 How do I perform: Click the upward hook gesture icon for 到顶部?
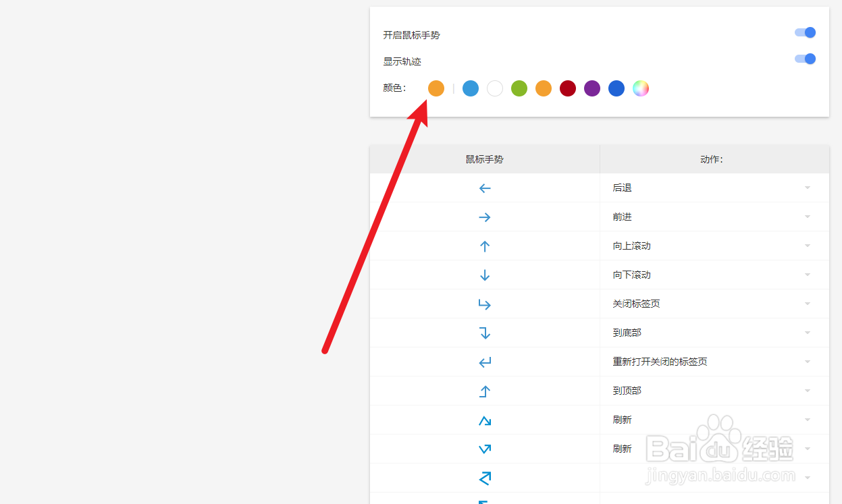(485, 390)
